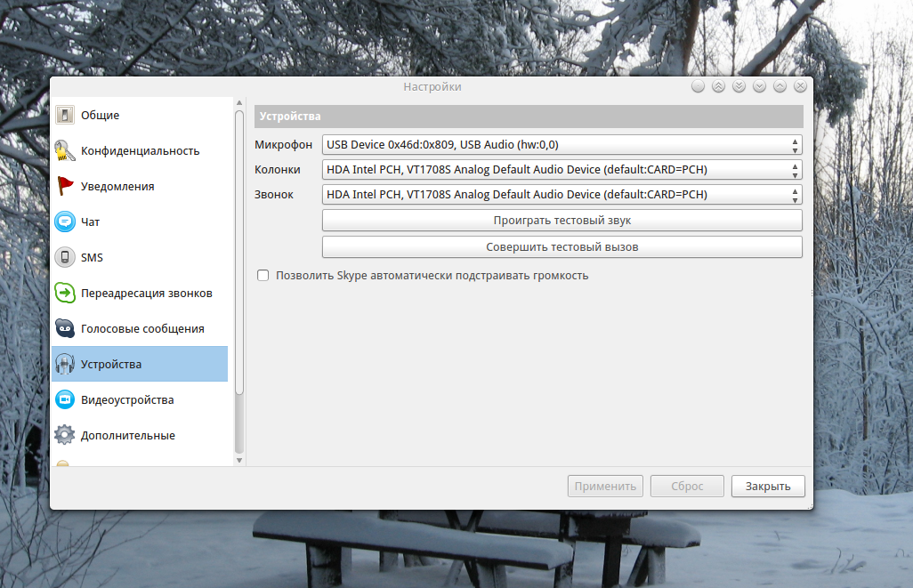Select the Устройства sidebar entry
Image resolution: width=913 pixels, height=588 pixels.
[x=140, y=364]
